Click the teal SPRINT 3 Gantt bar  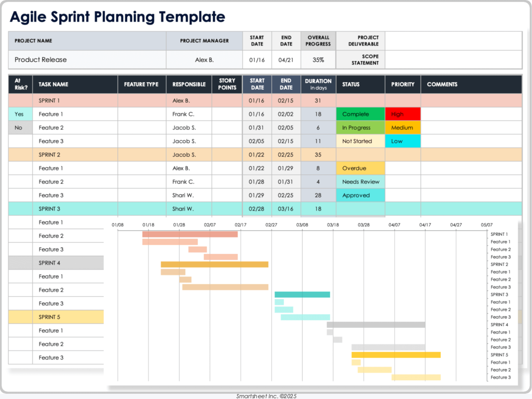[302, 295]
